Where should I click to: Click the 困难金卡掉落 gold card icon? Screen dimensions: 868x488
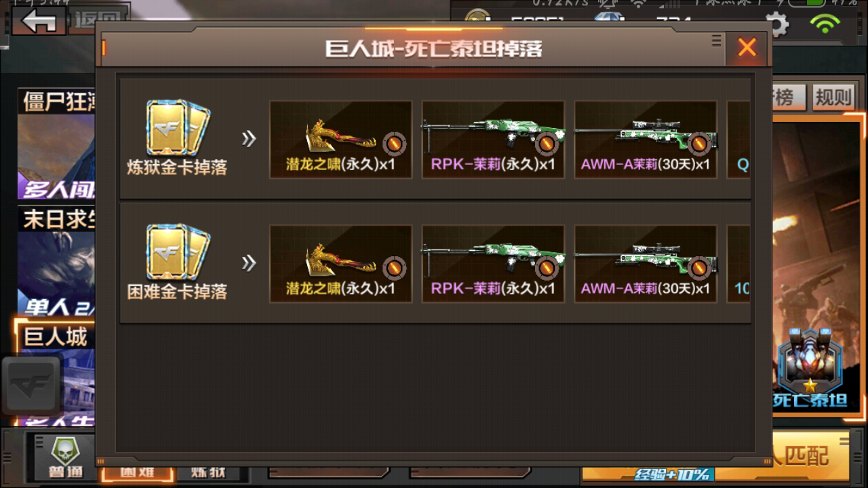tap(178, 251)
